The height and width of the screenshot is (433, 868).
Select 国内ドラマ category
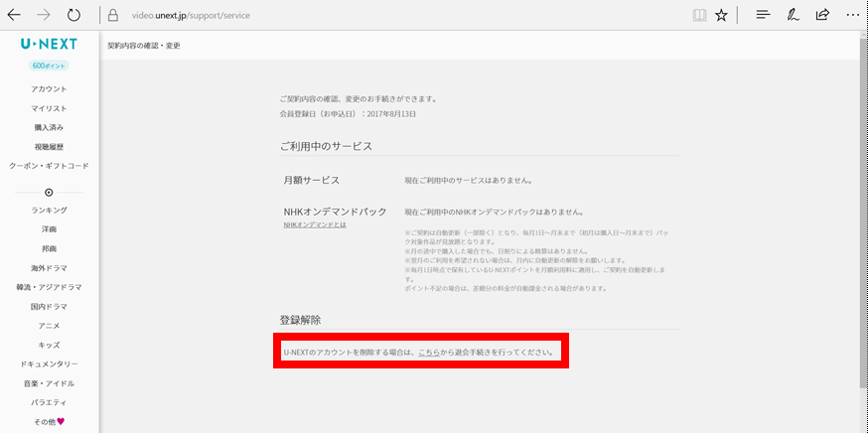(x=49, y=306)
